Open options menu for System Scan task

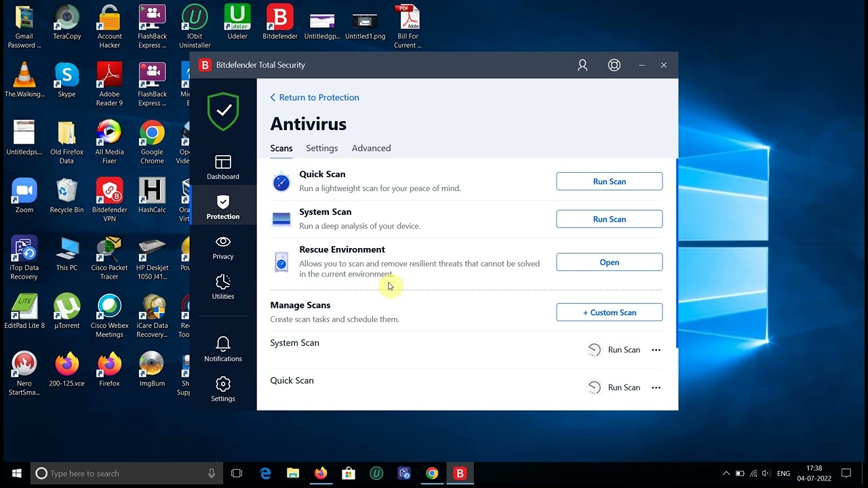(x=656, y=350)
